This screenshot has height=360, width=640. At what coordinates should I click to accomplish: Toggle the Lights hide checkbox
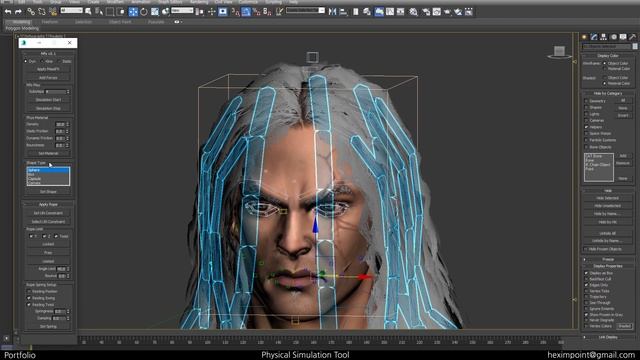coord(587,114)
